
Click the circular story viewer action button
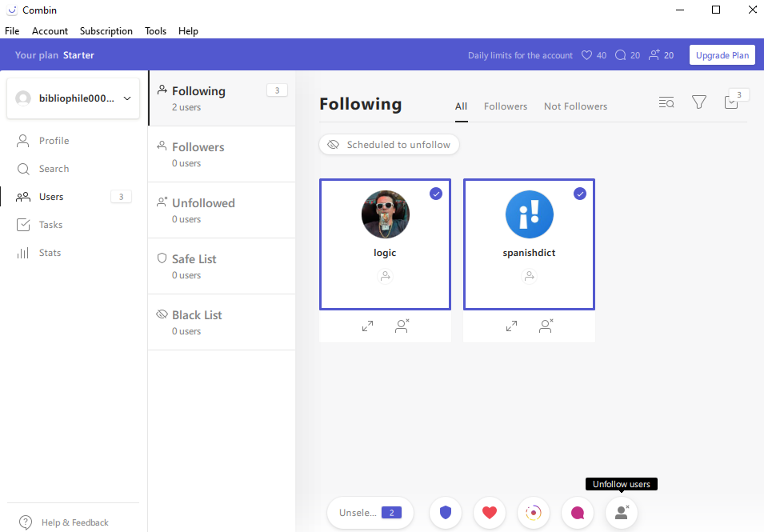coord(534,513)
